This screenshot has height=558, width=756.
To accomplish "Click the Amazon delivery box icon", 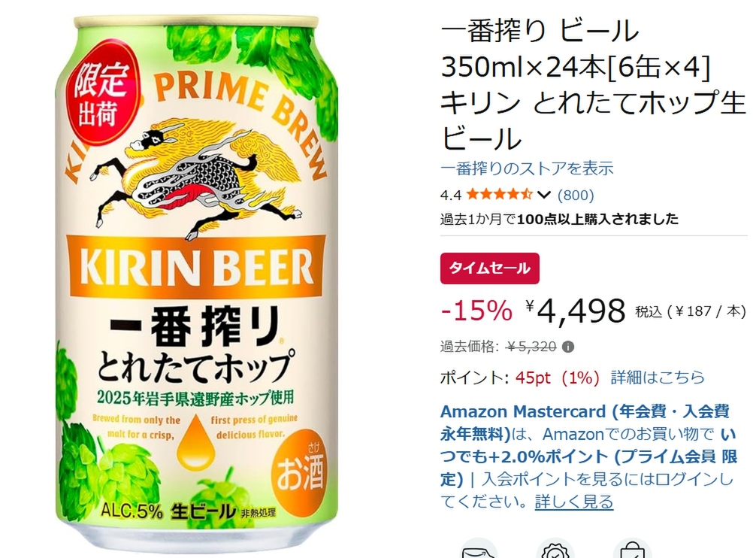I will (479, 549).
